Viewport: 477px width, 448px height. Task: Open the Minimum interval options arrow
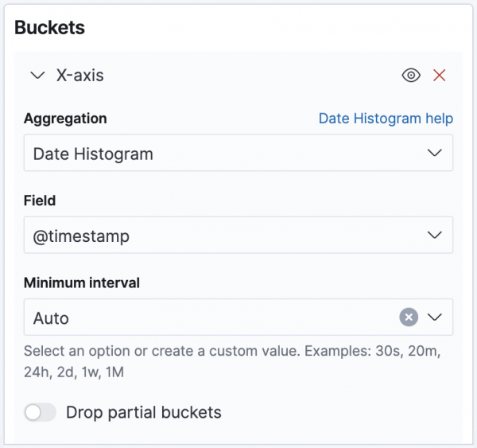[x=434, y=317]
